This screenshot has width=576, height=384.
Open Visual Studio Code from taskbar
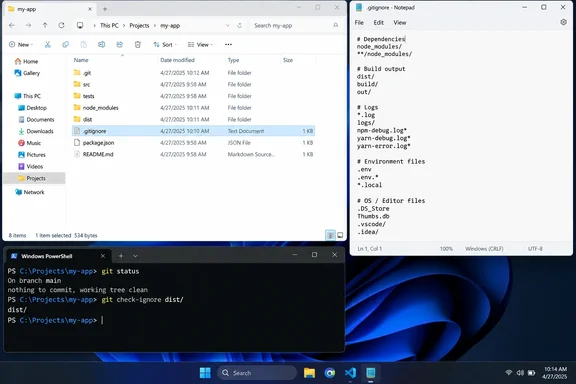[x=350, y=373]
